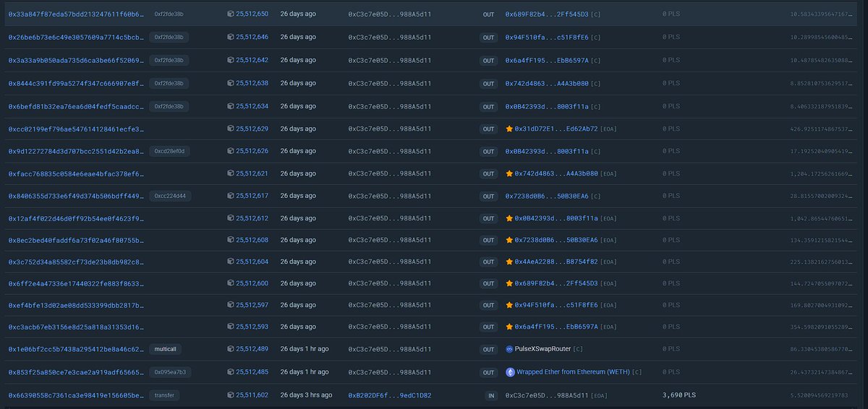Click the cube icon beside block 25,512,608
The height and width of the screenshot is (409, 868).
pos(230,240)
